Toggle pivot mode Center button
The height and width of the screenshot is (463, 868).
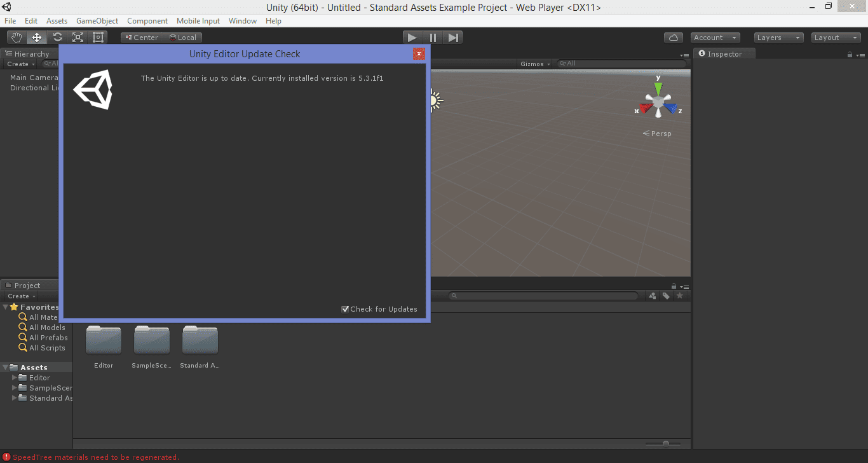[x=142, y=38]
